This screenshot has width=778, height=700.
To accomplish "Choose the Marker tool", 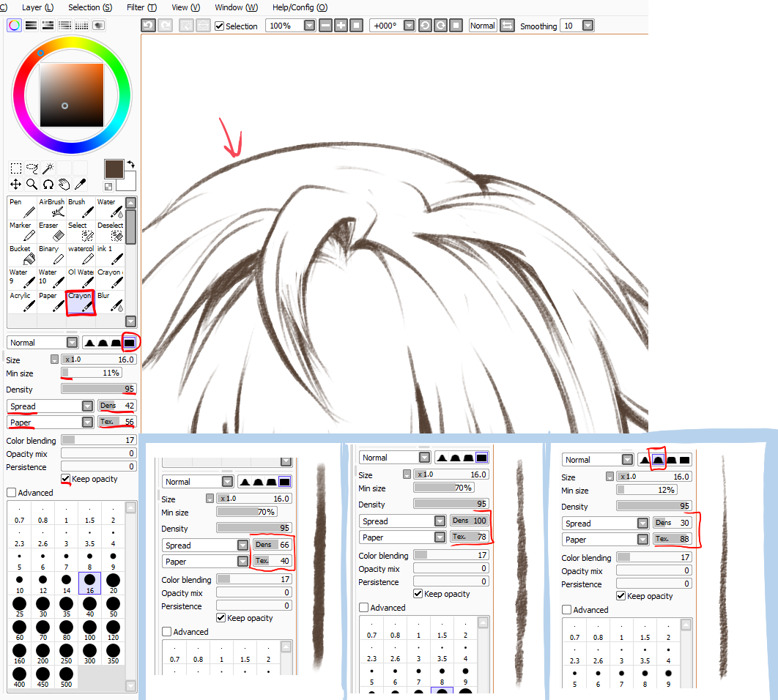I will click(x=22, y=231).
